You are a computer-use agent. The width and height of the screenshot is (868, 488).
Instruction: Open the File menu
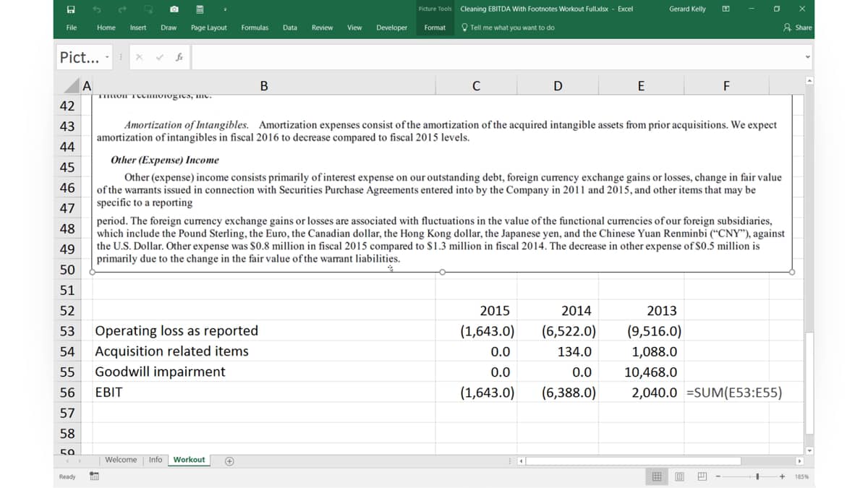(72, 27)
